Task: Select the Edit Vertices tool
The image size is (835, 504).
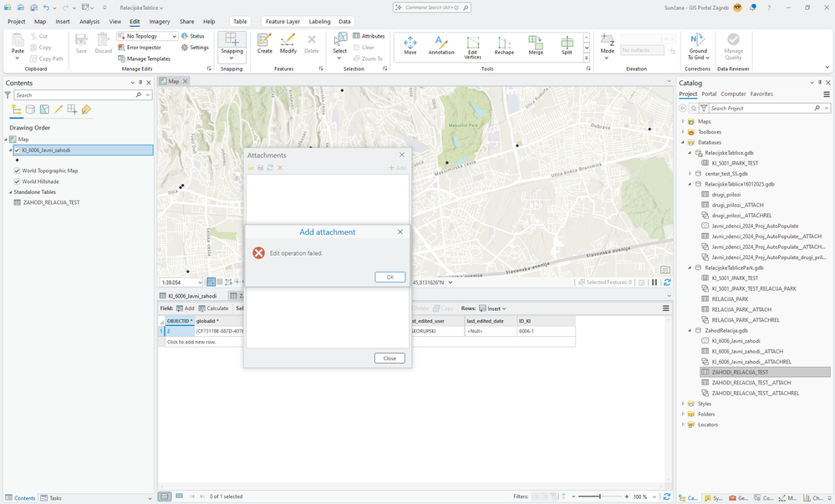Action: click(x=472, y=46)
